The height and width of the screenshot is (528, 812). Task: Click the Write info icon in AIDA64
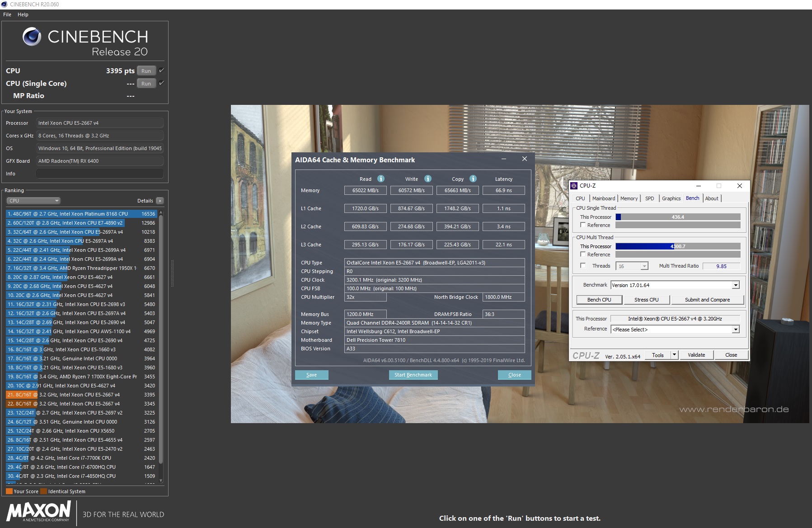(428, 179)
